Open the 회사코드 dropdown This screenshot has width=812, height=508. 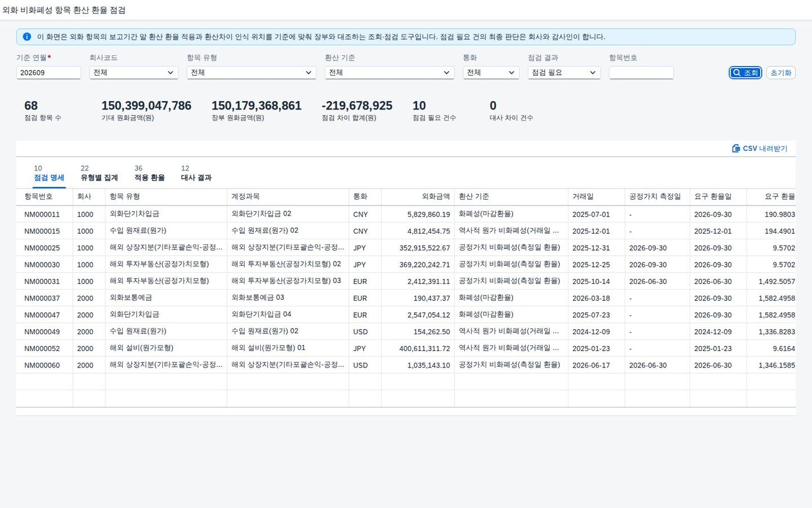tap(134, 72)
